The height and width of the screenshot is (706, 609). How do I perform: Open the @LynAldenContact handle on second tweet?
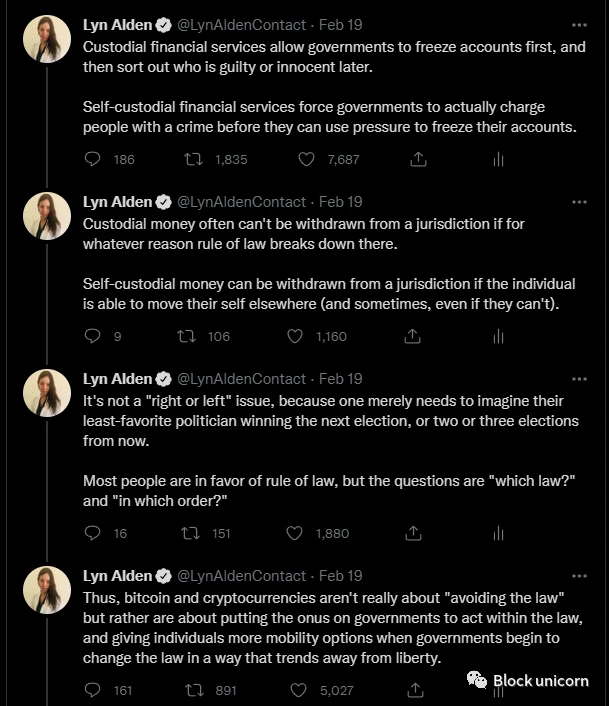tap(241, 202)
